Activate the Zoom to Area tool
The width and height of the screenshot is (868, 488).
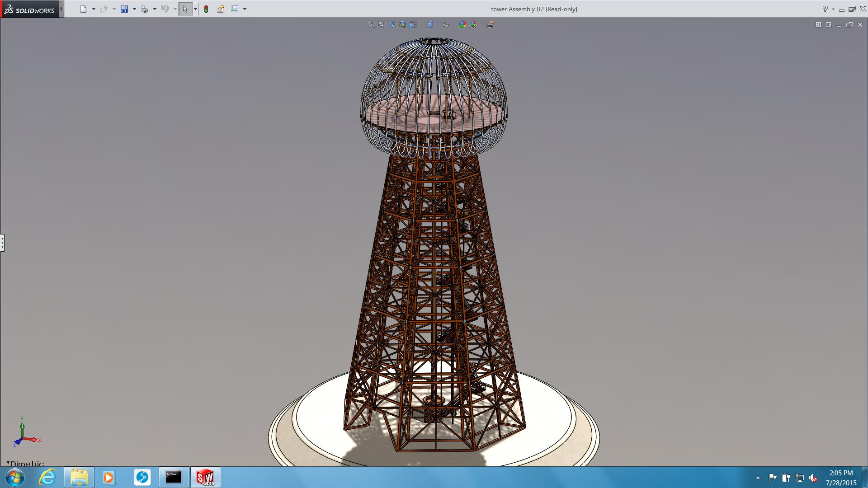pos(382,24)
